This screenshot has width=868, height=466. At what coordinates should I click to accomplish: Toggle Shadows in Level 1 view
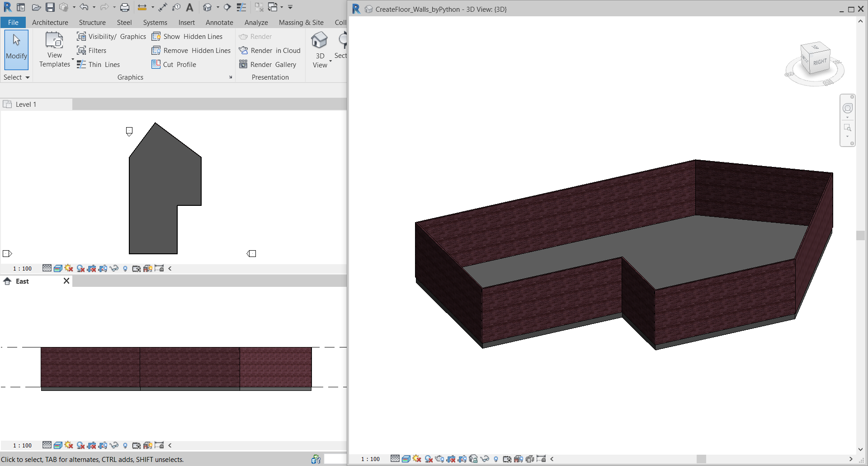pos(80,268)
